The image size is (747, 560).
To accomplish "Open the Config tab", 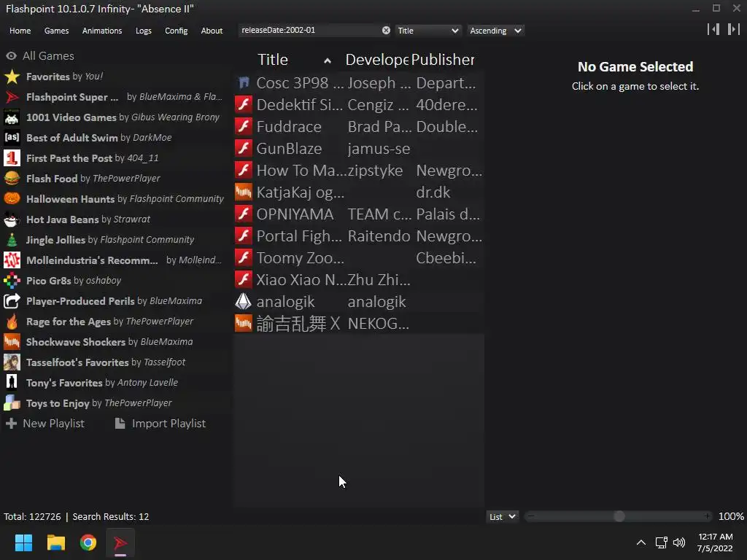I will [177, 31].
